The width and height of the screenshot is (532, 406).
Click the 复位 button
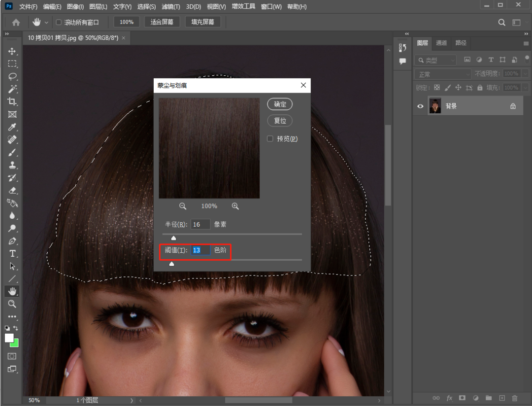pyautogui.click(x=280, y=121)
